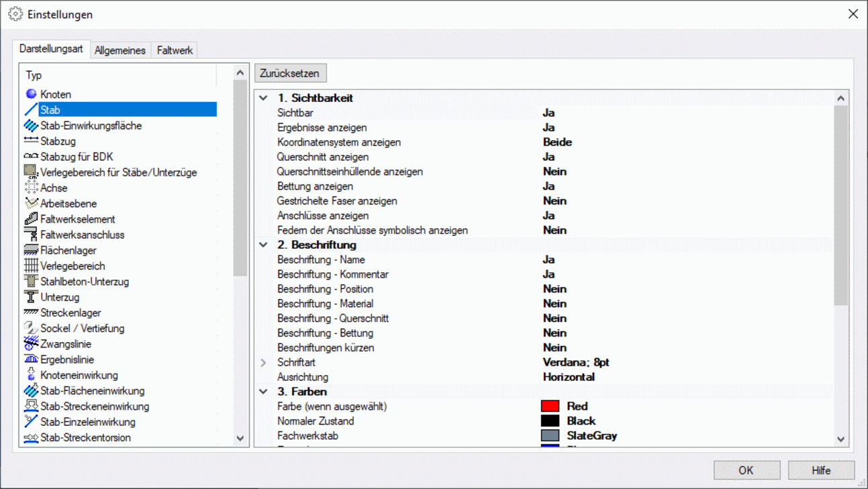Switch to the Allgemeines tab
The image size is (868, 489).
click(x=120, y=50)
